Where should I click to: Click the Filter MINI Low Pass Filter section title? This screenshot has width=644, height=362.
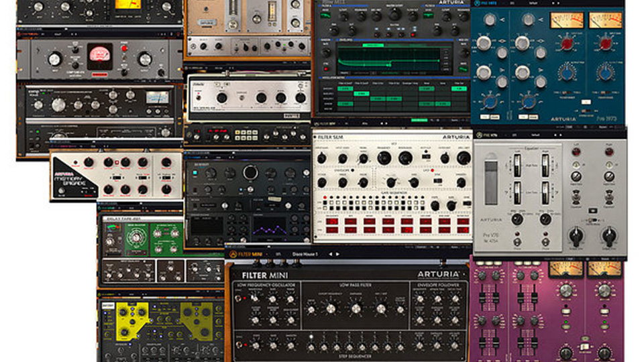point(356,285)
